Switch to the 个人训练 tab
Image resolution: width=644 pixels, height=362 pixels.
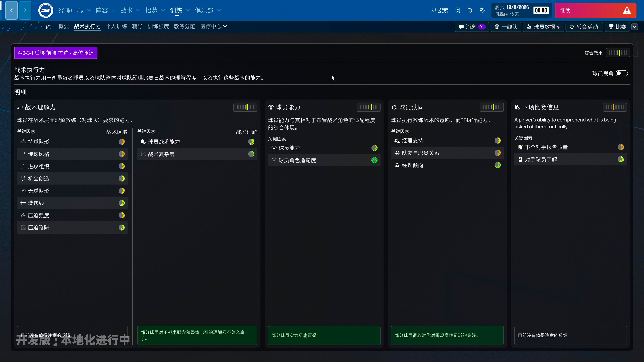116,26
